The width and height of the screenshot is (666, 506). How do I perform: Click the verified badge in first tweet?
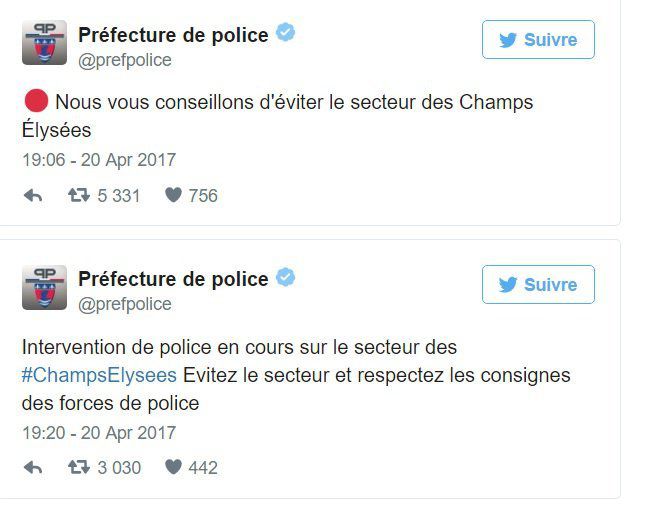pyautogui.click(x=285, y=33)
